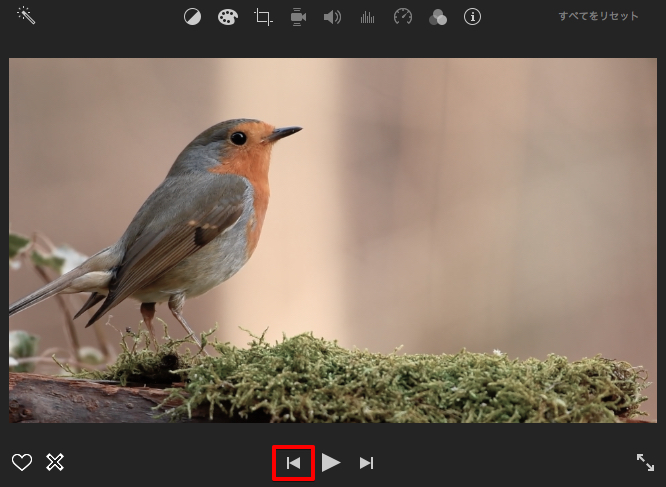Reject the clip with the X icon
The height and width of the screenshot is (487, 666).
(55, 462)
